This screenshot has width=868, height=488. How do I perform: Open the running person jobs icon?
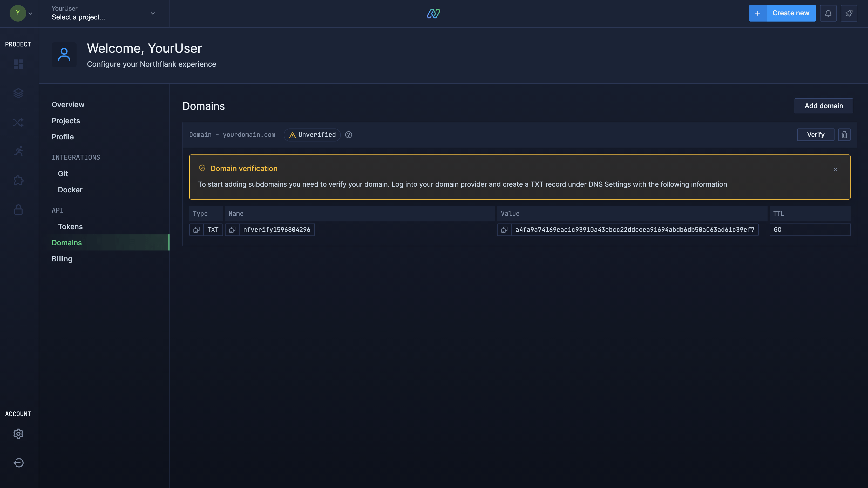coord(18,151)
